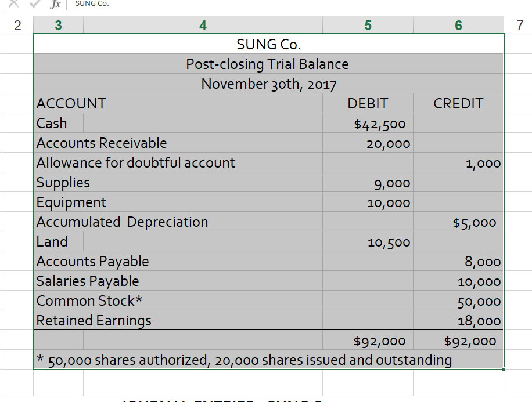Click the DEBIT header cell
This screenshot has height=402, width=532.
368,103
